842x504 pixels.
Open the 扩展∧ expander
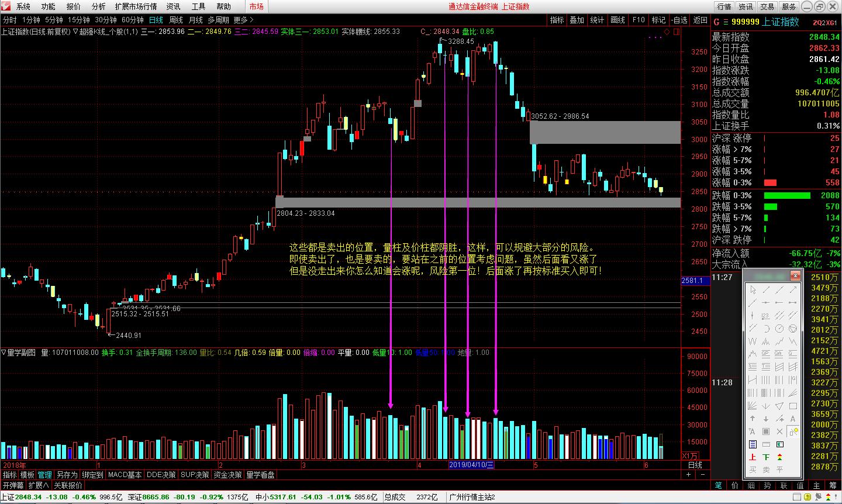[x=39, y=485]
